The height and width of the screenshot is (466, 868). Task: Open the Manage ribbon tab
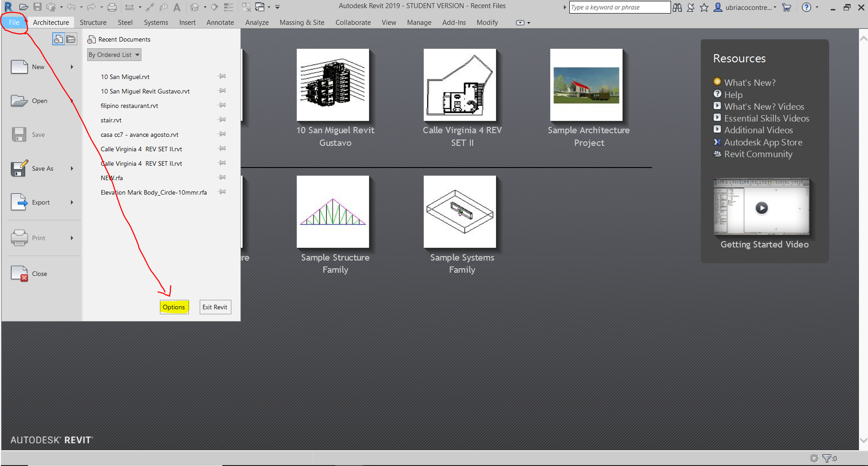pyautogui.click(x=419, y=23)
